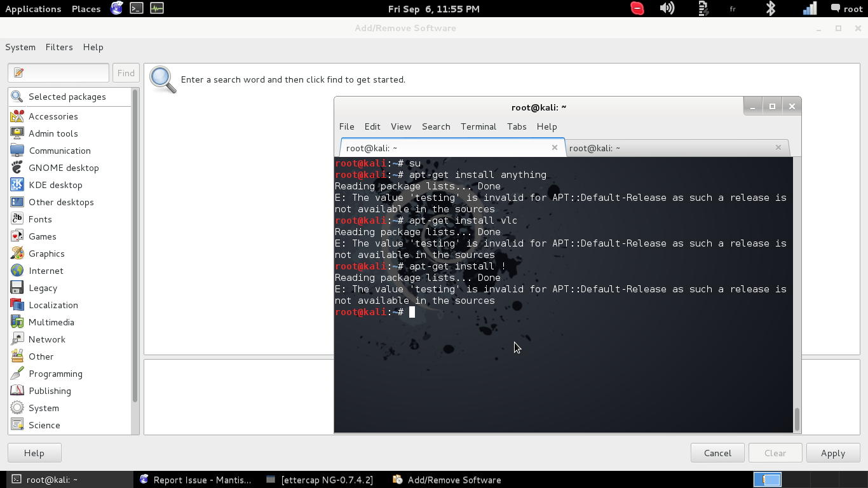
Task: Select the Other desktops icon
Action: pyautogui.click(x=17, y=202)
